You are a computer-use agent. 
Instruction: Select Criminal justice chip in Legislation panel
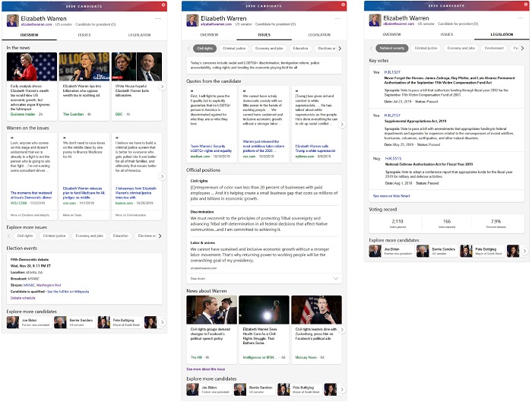coord(426,48)
